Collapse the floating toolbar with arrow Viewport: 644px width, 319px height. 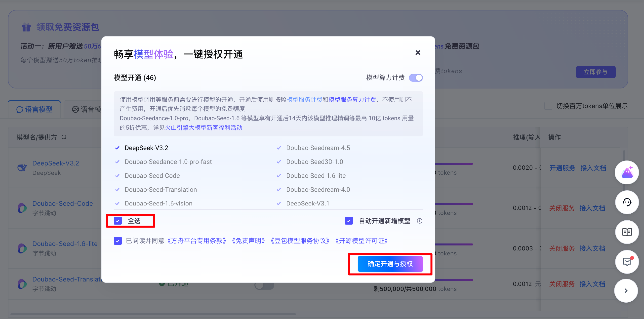tap(626, 291)
